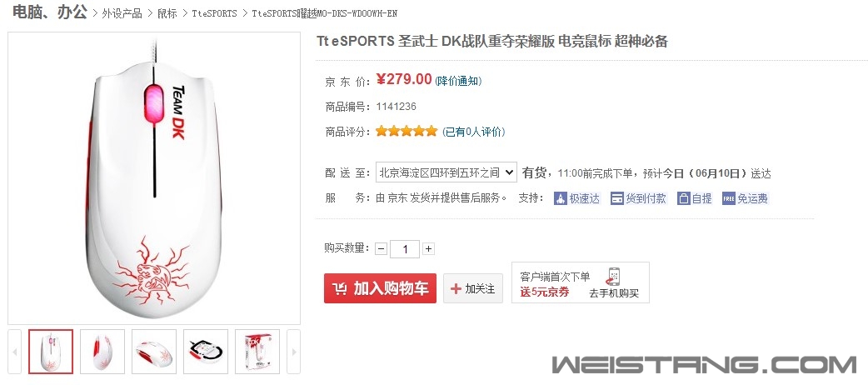
Task: Open the 降价通知 price drop alert link
Action: (x=458, y=81)
